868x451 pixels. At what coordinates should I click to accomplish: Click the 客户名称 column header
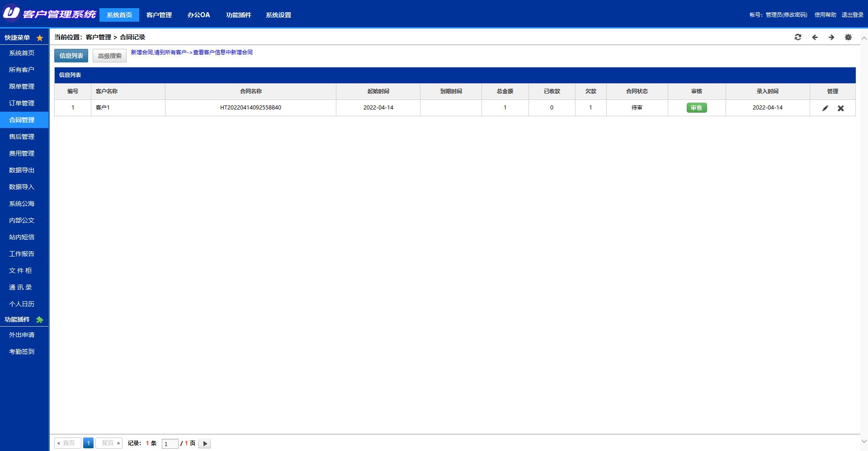click(128, 91)
